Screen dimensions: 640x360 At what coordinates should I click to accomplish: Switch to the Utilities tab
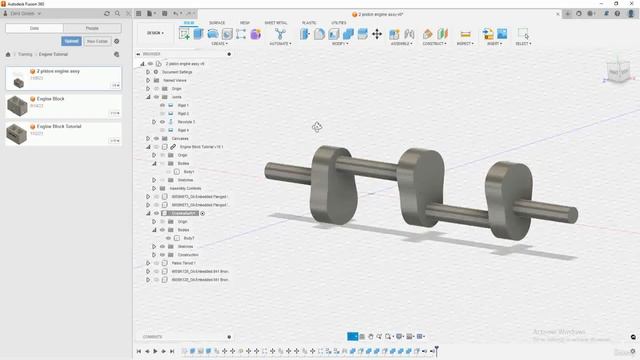[x=339, y=22]
